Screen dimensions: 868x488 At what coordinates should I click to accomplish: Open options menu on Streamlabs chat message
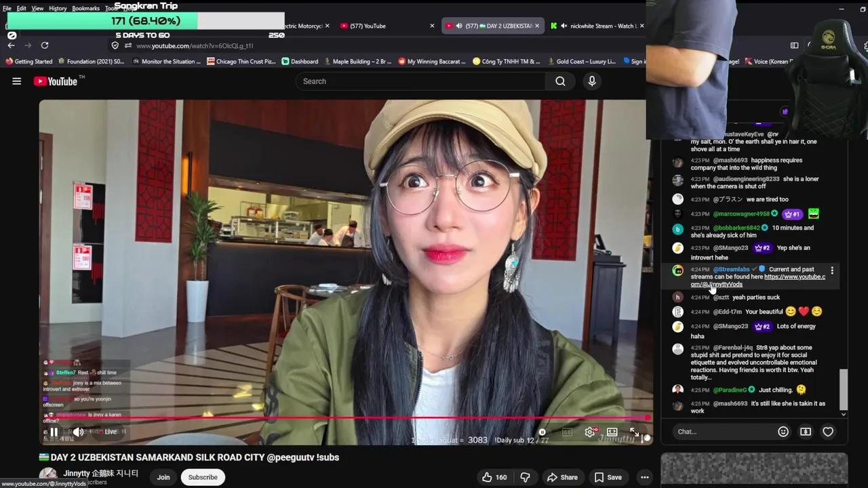832,270
